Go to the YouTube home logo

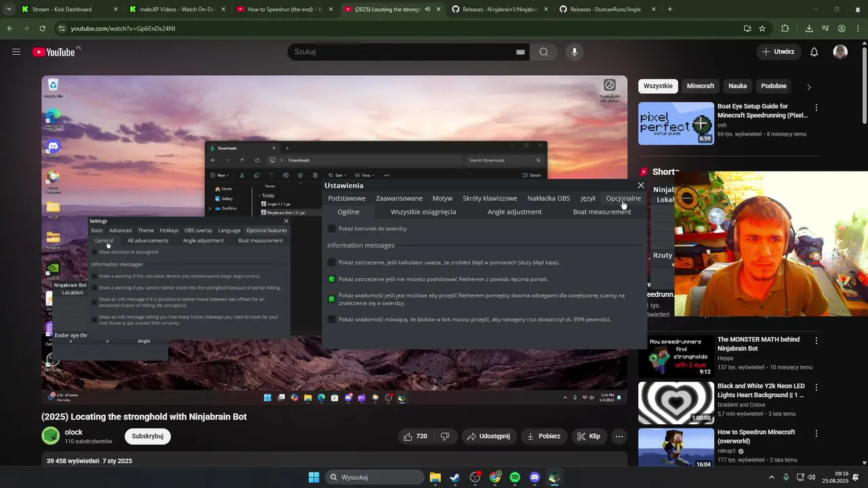(x=54, y=52)
